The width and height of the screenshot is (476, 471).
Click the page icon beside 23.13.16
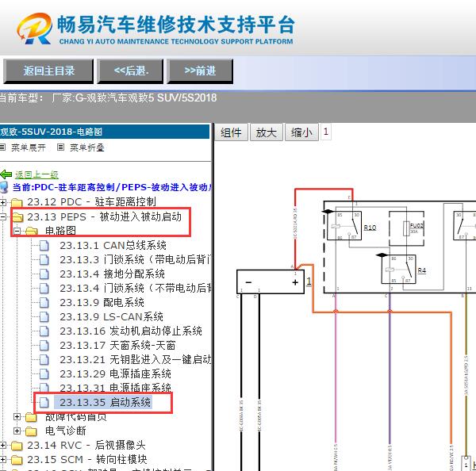coord(44,331)
